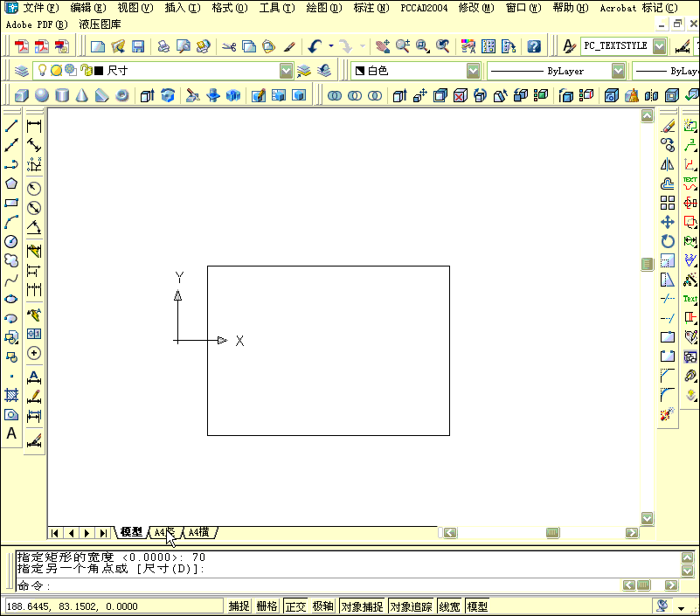Viewport: 700px width, 616px height.
Task: Select the Spline tool
Action: pyautogui.click(x=11, y=279)
